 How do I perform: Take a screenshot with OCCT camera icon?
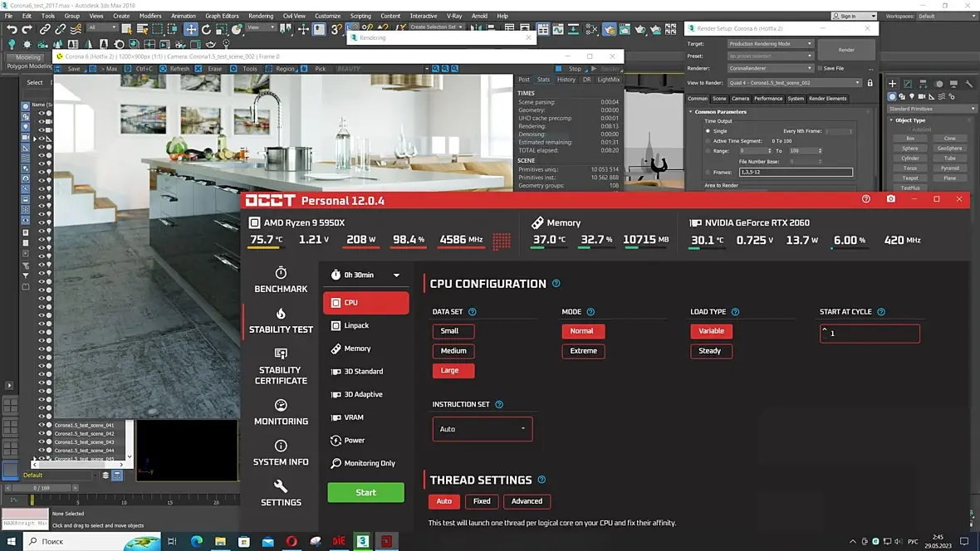coord(890,198)
